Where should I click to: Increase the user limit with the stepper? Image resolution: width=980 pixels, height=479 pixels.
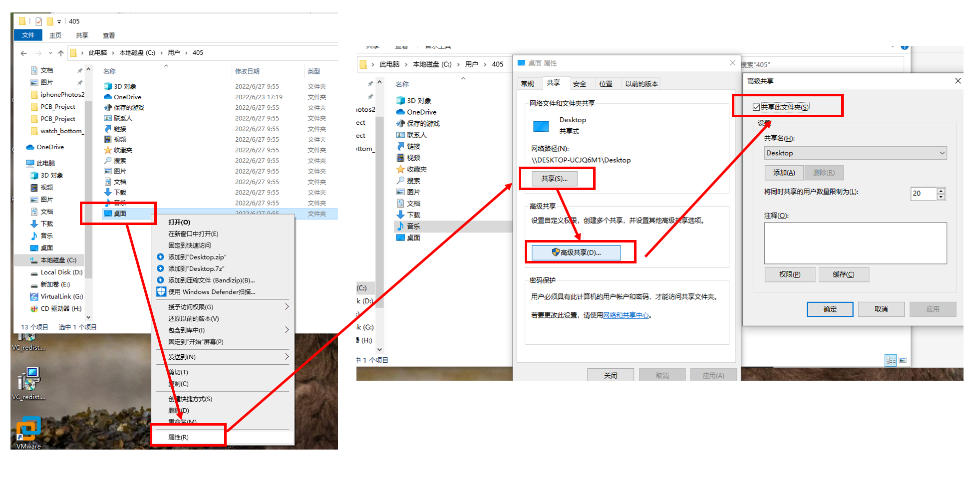pos(941,191)
